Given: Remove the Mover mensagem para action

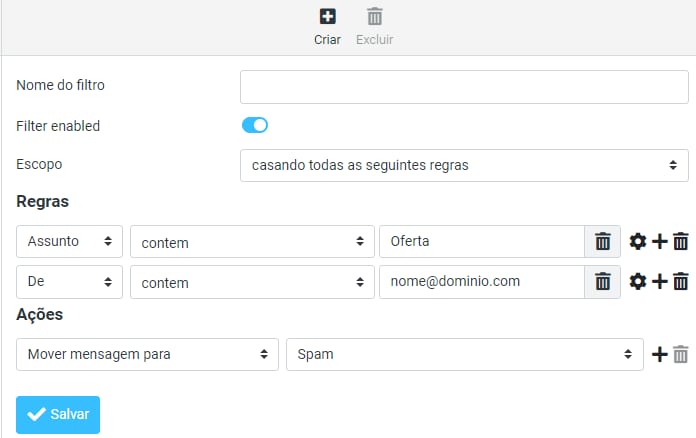Looking at the screenshot, I should coord(681,354).
